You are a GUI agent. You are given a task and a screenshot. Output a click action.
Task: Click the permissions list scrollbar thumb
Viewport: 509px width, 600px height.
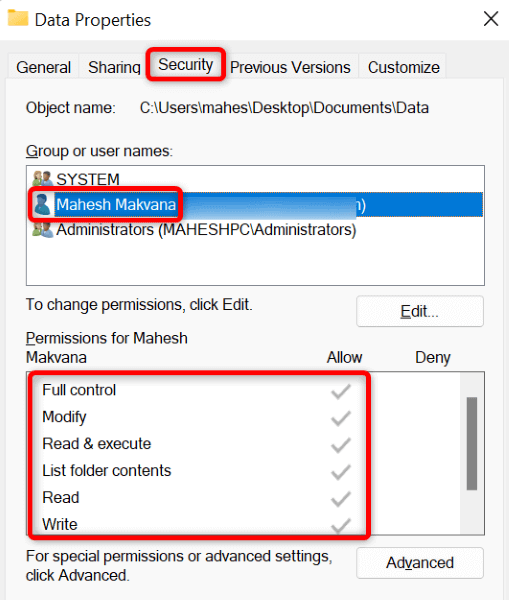click(472, 443)
